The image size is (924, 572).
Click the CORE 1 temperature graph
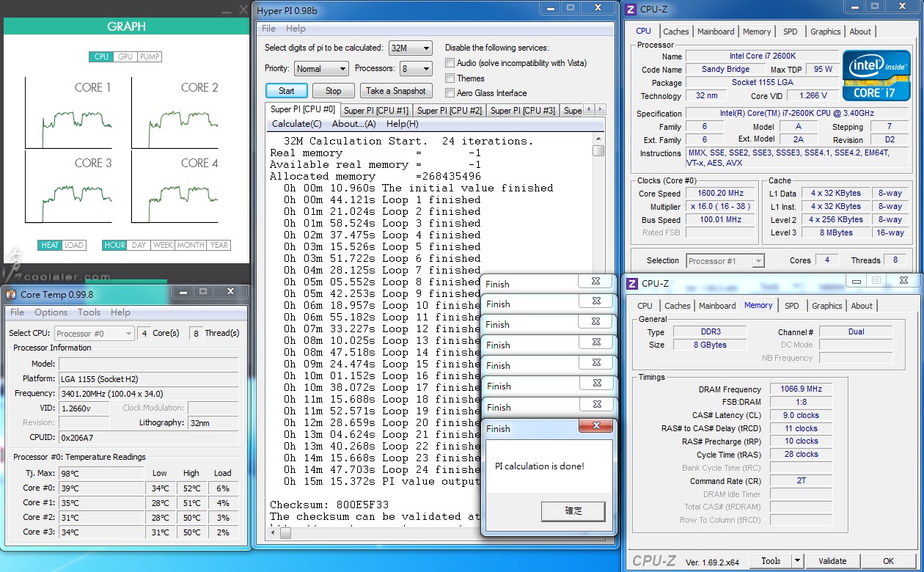point(70,112)
